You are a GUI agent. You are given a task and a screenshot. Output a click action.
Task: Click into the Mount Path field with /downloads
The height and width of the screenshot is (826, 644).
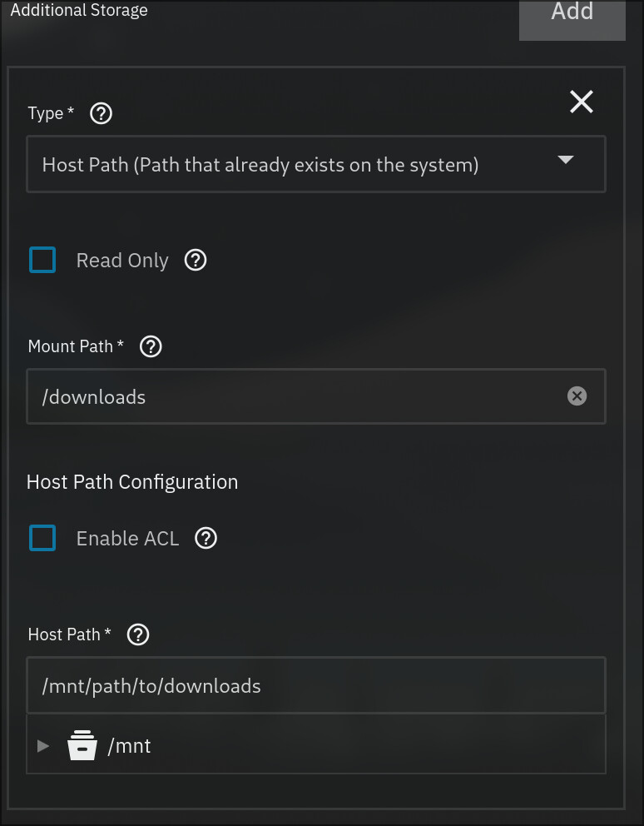[x=316, y=396]
